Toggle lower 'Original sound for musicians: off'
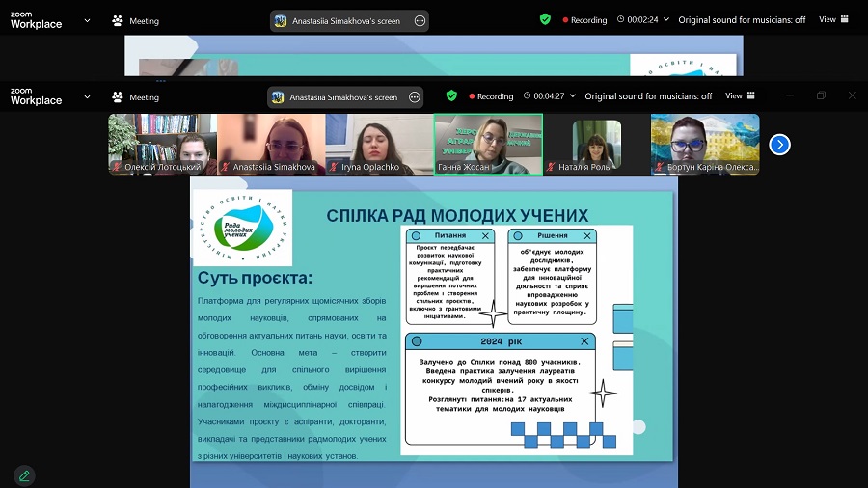The image size is (868, 488). click(x=648, y=96)
